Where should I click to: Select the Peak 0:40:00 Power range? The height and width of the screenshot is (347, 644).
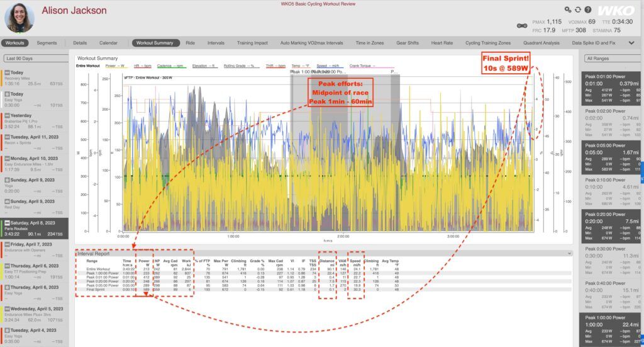[611, 295]
